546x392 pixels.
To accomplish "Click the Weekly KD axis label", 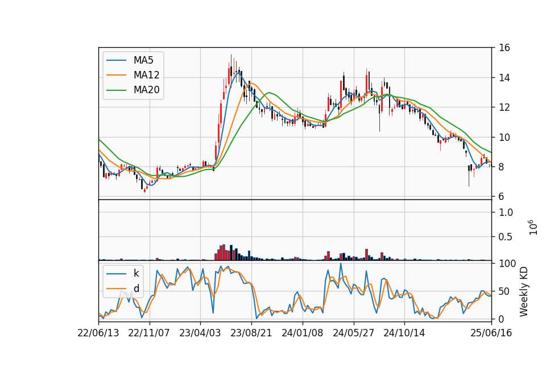I will 524,292.
